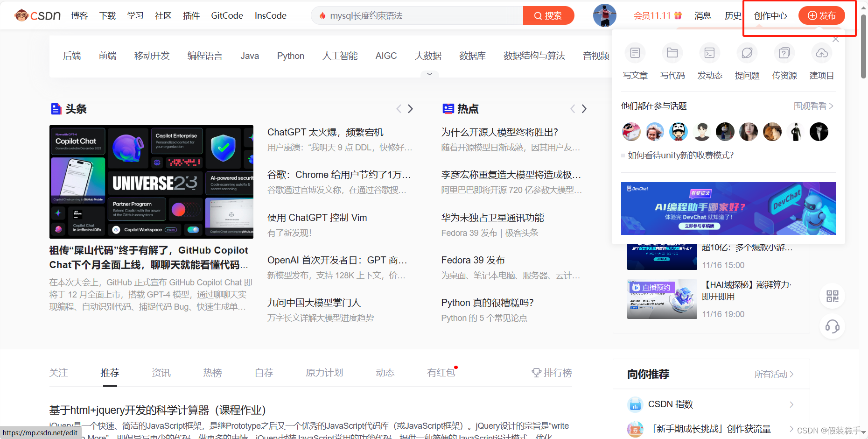Close the 创作中心 popup panel

(836, 40)
